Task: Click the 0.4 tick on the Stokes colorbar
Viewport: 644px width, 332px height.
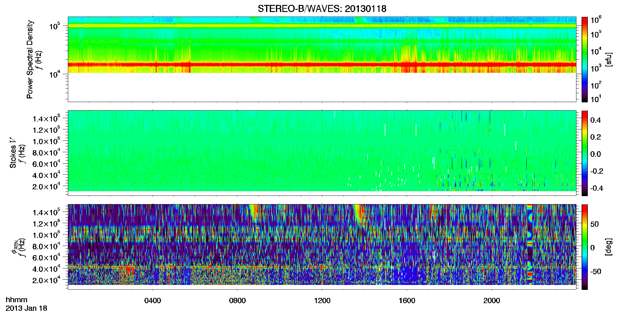Action: (x=595, y=120)
